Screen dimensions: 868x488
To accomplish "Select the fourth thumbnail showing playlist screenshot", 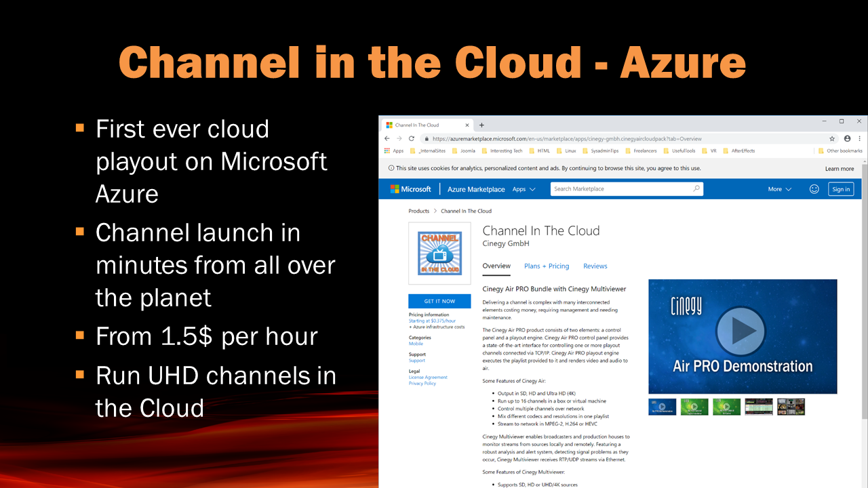I will click(x=759, y=407).
